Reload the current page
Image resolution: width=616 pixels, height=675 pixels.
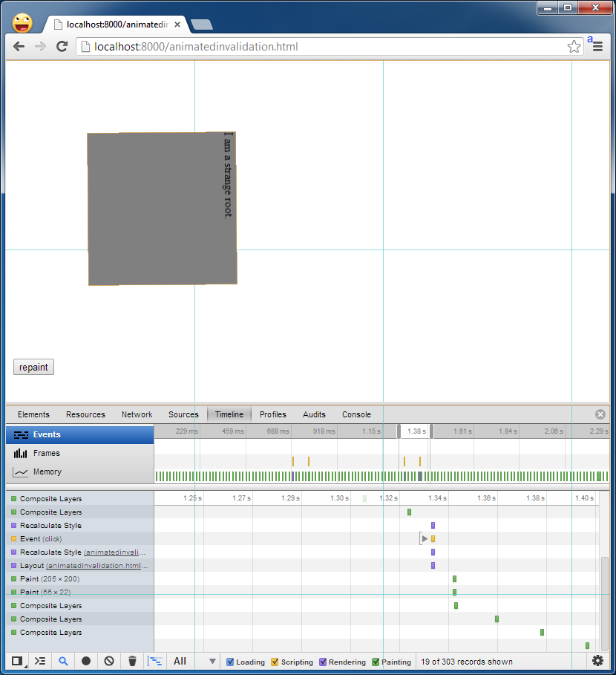point(62,47)
